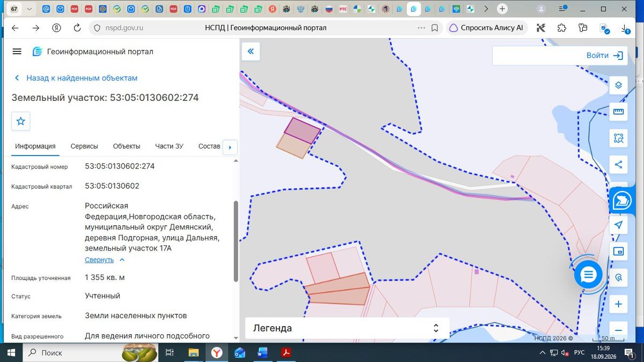Reload the current page

coord(77,28)
